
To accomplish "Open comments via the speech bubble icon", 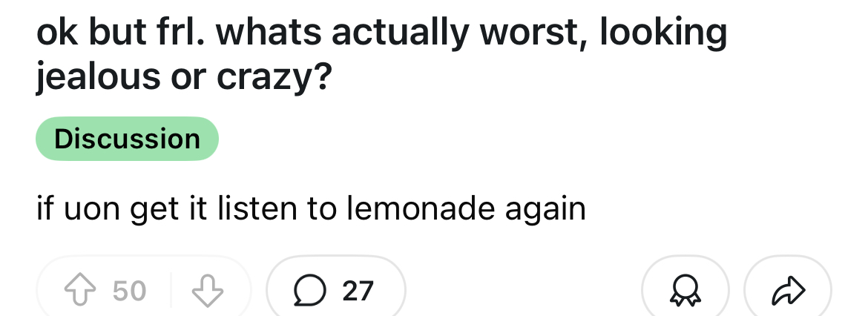I will tap(306, 291).
